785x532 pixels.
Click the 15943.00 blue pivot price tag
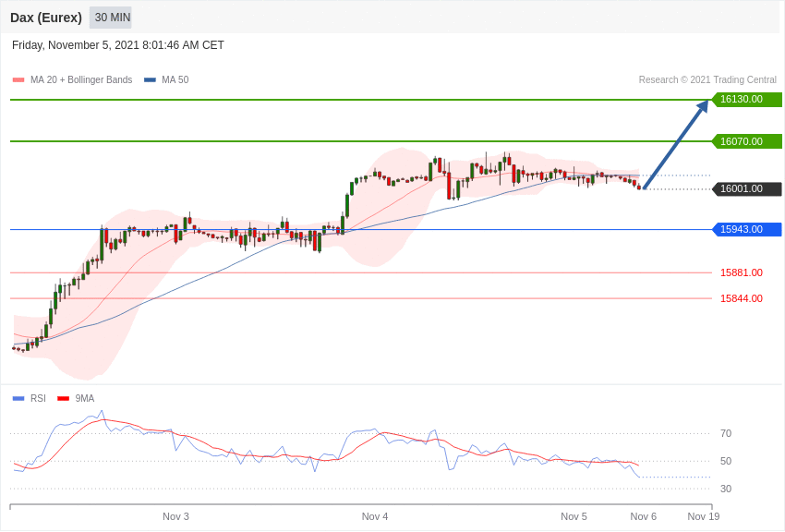746,229
